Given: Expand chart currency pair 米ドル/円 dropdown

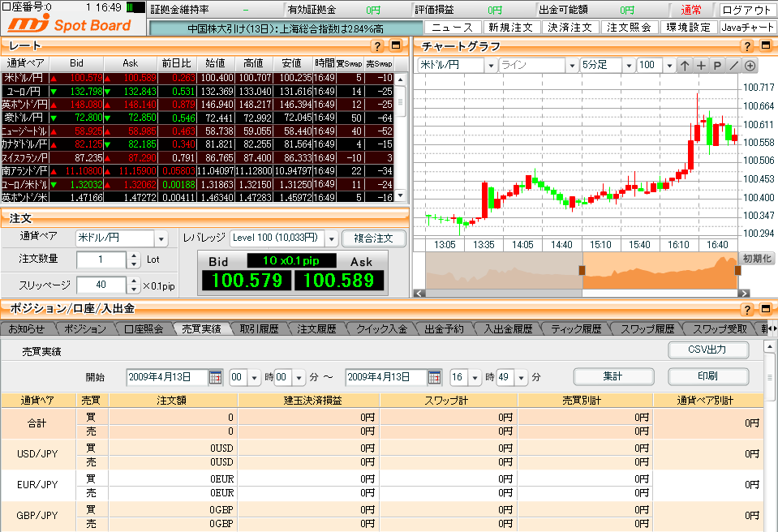Looking at the screenshot, I should [x=491, y=66].
